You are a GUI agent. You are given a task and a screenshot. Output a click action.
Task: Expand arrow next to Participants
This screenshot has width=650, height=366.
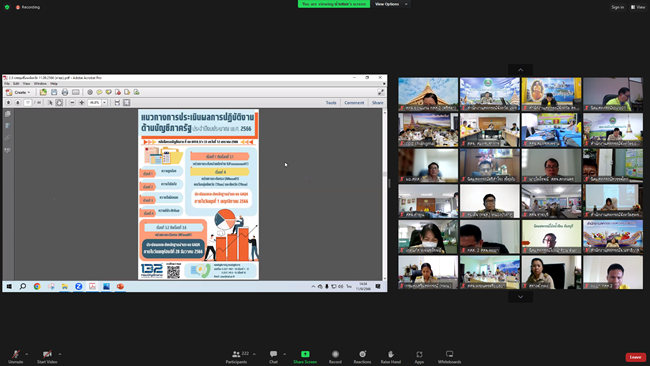254,354
